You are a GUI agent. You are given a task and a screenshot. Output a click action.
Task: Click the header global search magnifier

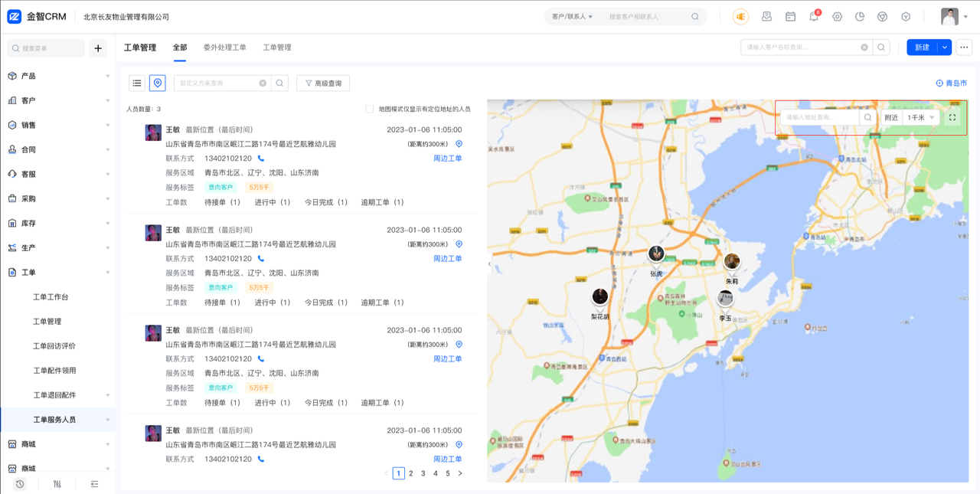pyautogui.click(x=695, y=17)
